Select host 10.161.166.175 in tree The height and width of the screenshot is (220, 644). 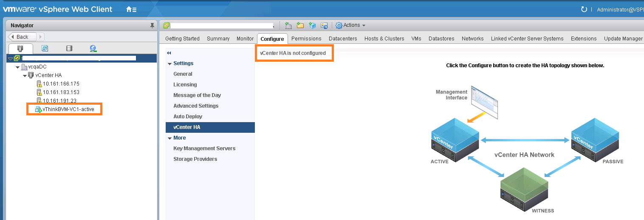61,84
